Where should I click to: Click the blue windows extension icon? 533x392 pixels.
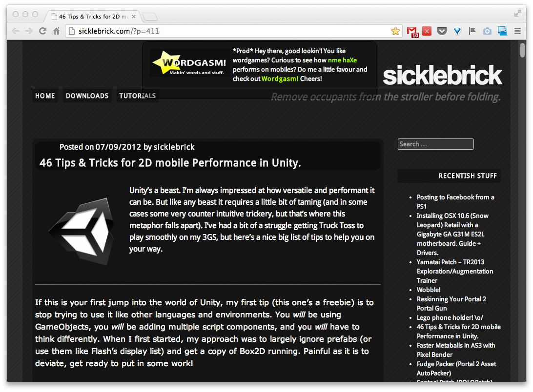click(502, 31)
